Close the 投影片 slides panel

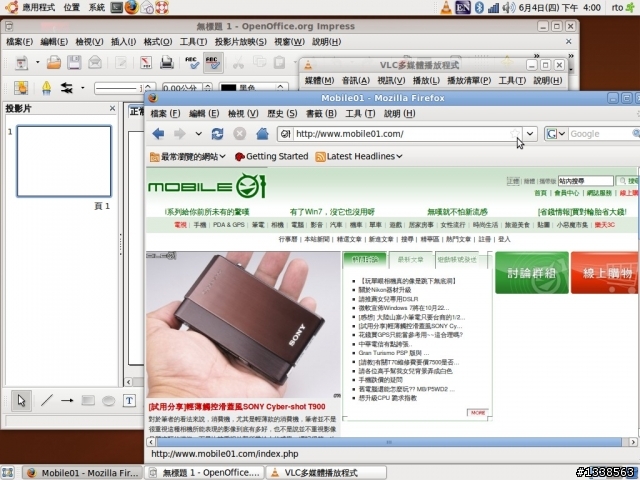click(x=112, y=108)
